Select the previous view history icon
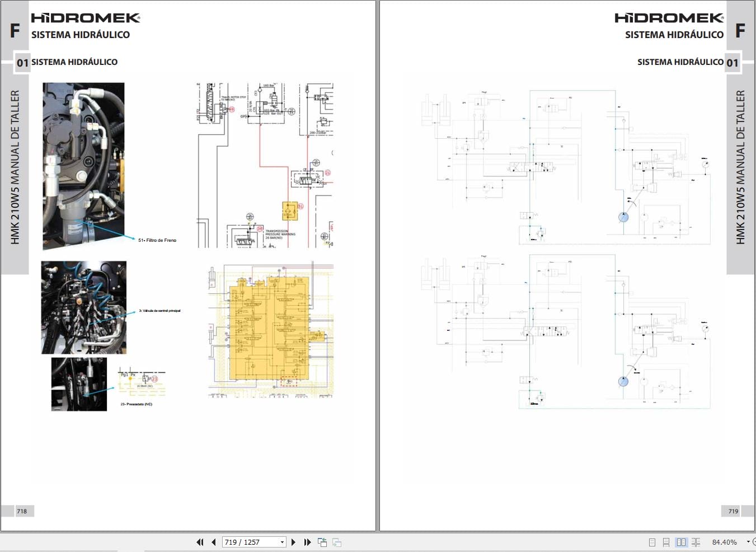Image resolution: width=756 pixels, height=552 pixels. (322, 542)
